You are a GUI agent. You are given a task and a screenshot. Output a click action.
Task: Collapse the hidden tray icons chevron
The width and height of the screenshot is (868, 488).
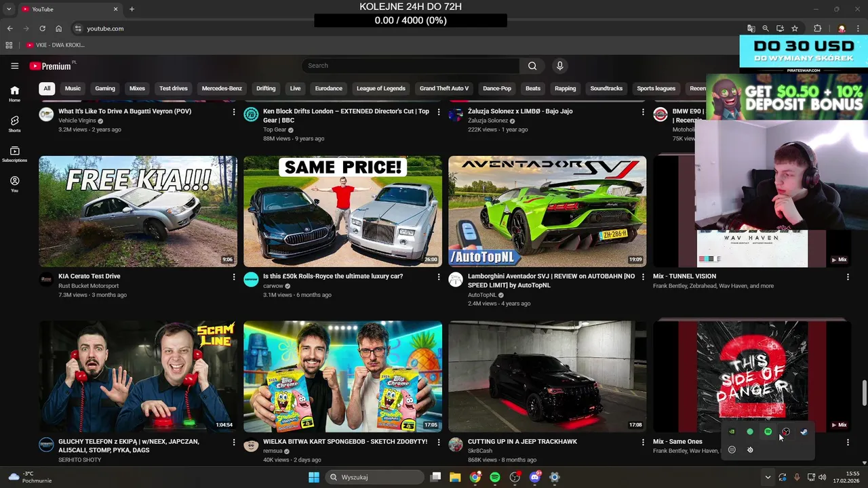(x=768, y=477)
